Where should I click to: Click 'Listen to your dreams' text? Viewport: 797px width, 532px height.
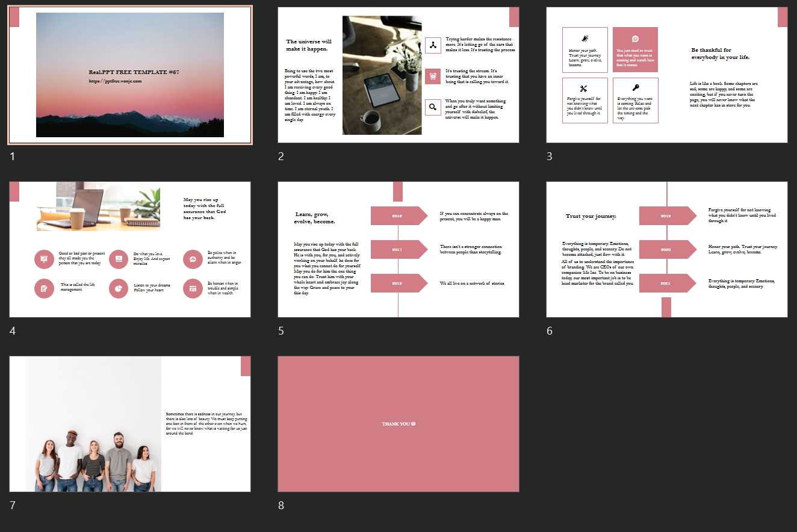coord(152,288)
